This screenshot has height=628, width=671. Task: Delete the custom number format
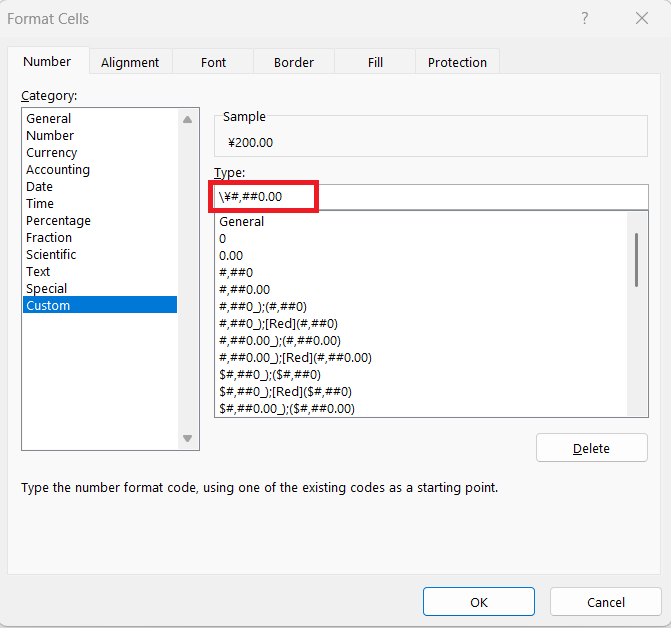(591, 448)
